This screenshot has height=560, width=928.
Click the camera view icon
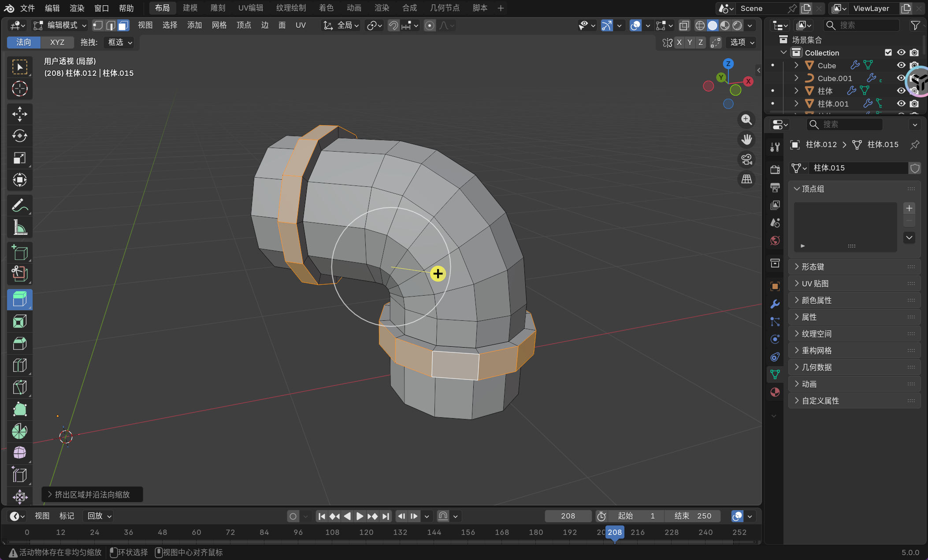[x=746, y=159]
